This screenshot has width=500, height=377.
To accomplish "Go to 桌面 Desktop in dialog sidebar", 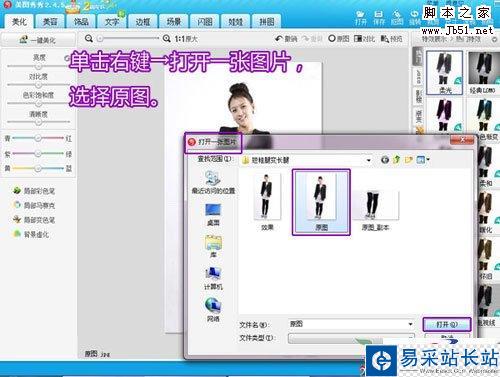I will [x=213, y=215].
